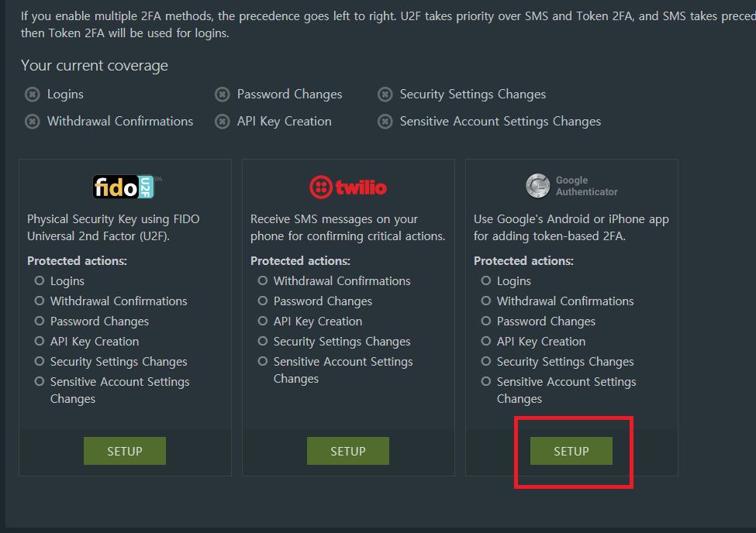
Task: Click 'API Key Creation' text in Google Authenticator card
Action: point(541,342)
